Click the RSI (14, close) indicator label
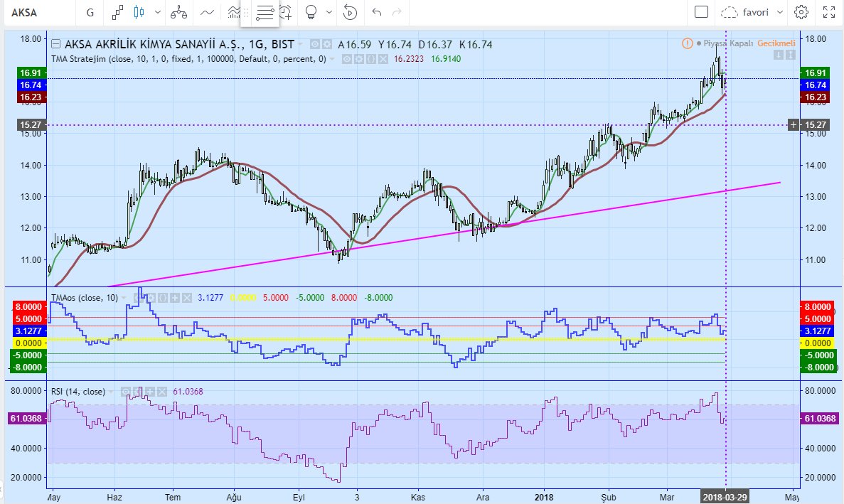 pyautogui.click(x=78, y=392)
